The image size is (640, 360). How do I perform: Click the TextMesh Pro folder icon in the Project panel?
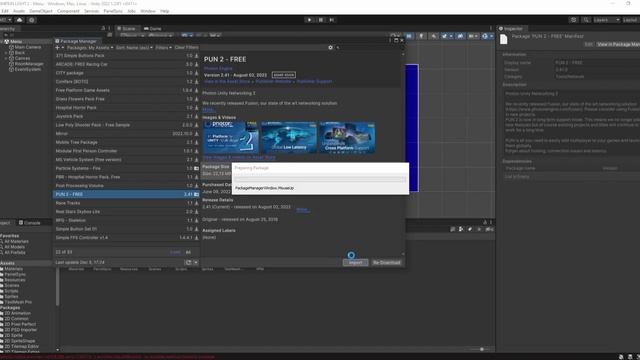click(2, 302)
